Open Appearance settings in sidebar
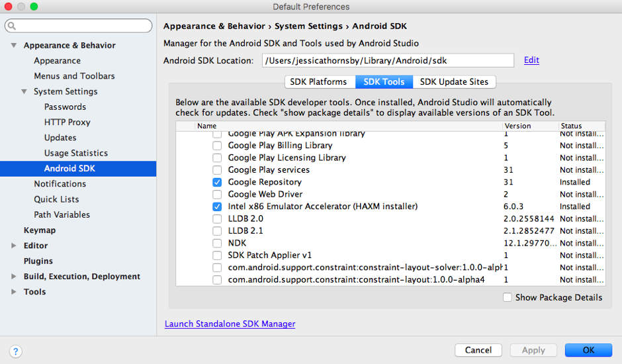 (x=57, y=61)
